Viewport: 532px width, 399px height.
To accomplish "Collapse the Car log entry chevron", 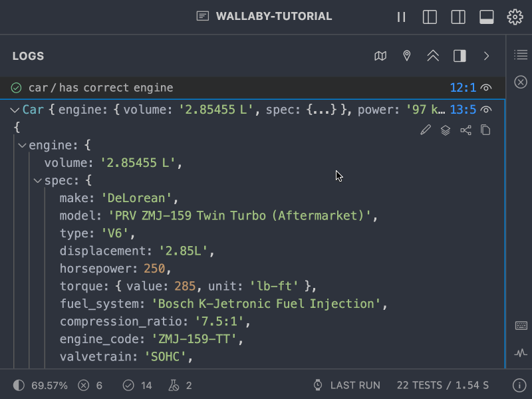I will pos(15,110).
